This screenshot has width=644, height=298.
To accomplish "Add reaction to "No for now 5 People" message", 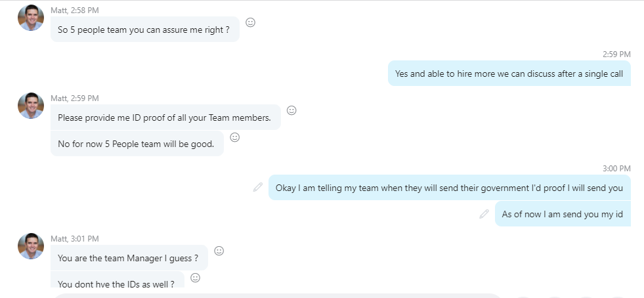I will [235, 137].
